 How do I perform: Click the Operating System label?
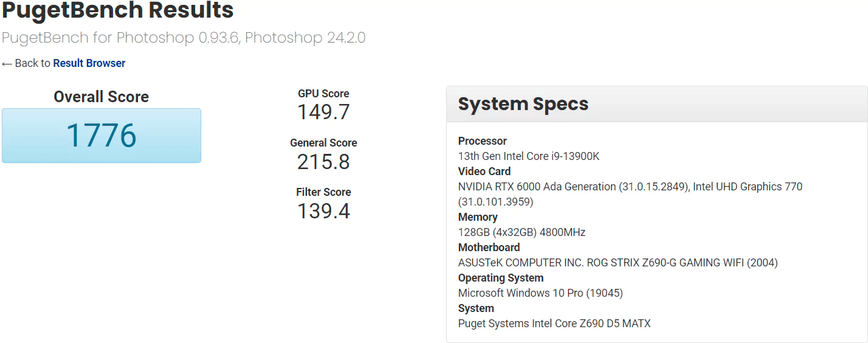tap(500, 278)
